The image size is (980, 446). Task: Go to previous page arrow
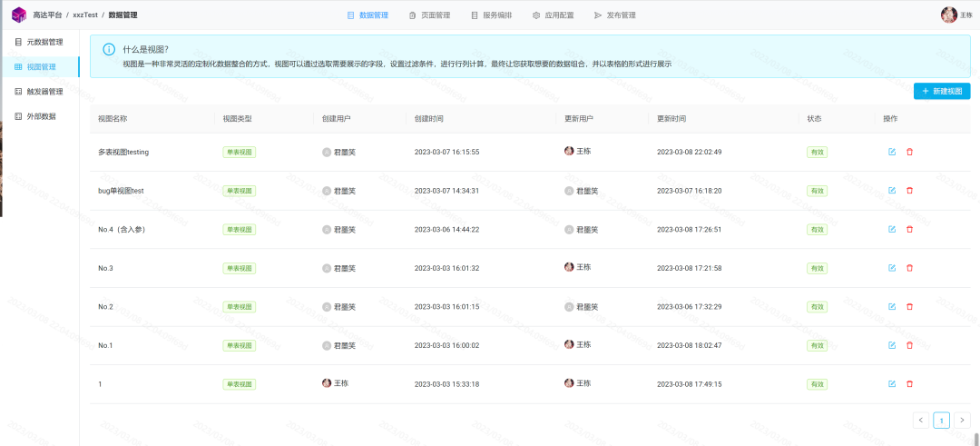[921, 421]
